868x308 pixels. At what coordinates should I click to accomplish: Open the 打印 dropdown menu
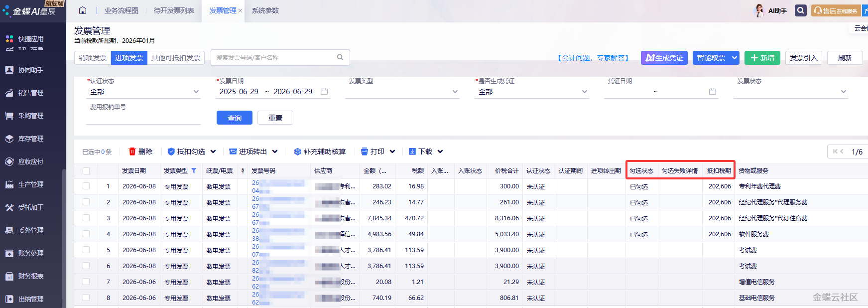[x=392, y=152]
